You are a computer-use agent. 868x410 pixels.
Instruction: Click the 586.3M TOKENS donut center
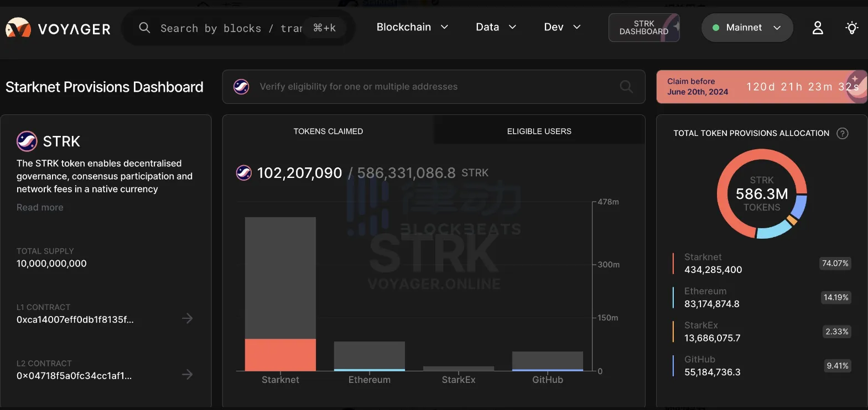[x=762, y=194]
